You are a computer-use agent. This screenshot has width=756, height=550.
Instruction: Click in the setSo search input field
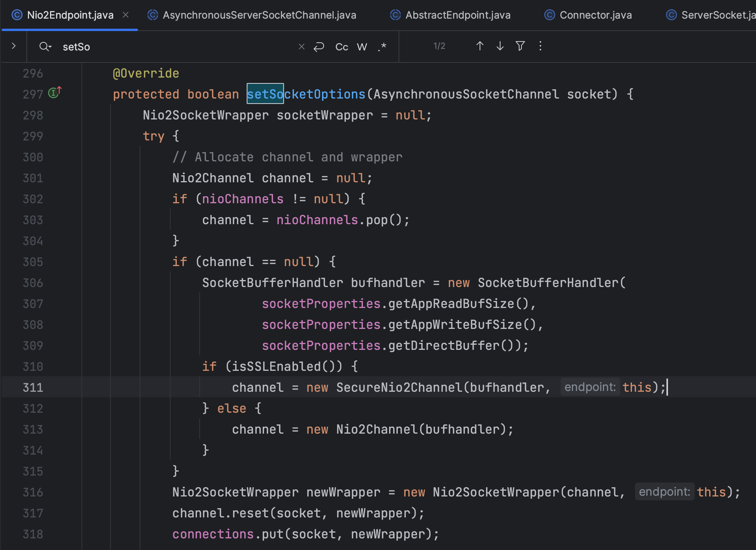174,47
